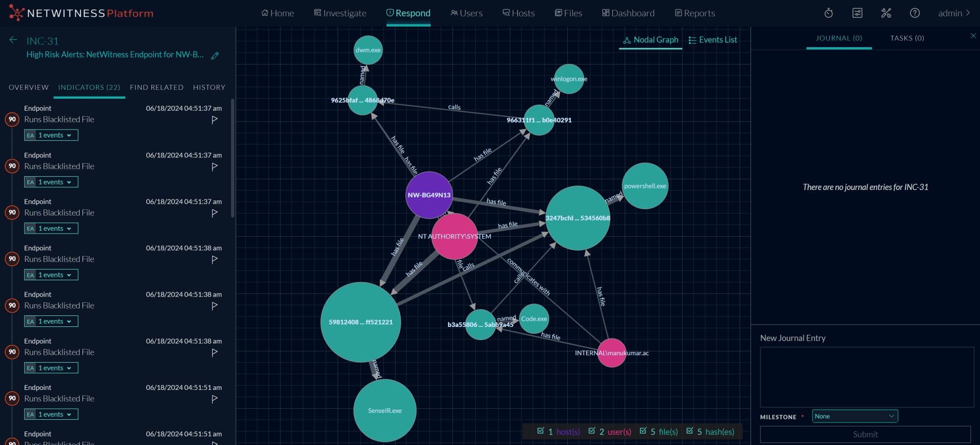Toggle the file(s) legend checkbox

[643, 431]
